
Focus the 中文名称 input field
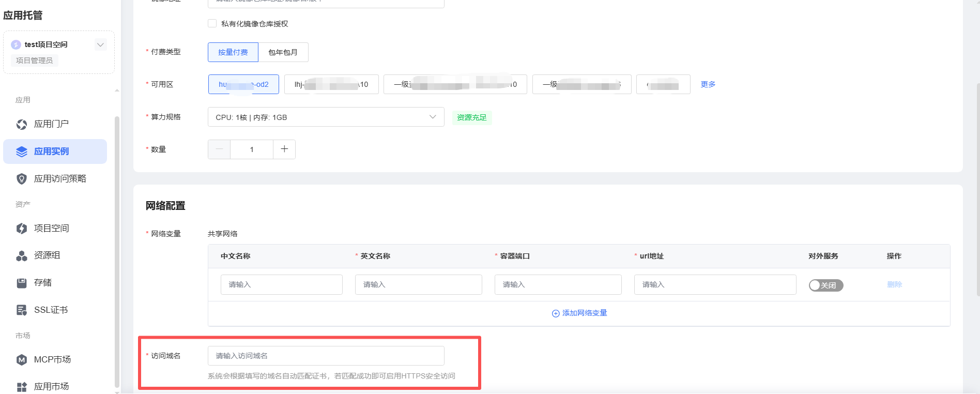coord(282,285)
